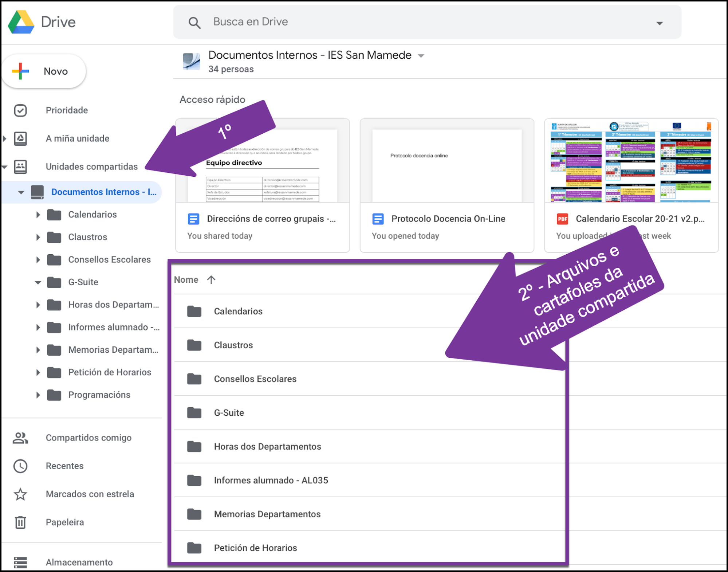
Task: Expand Calendarios folder in sidebar
Action: (38, 215)
